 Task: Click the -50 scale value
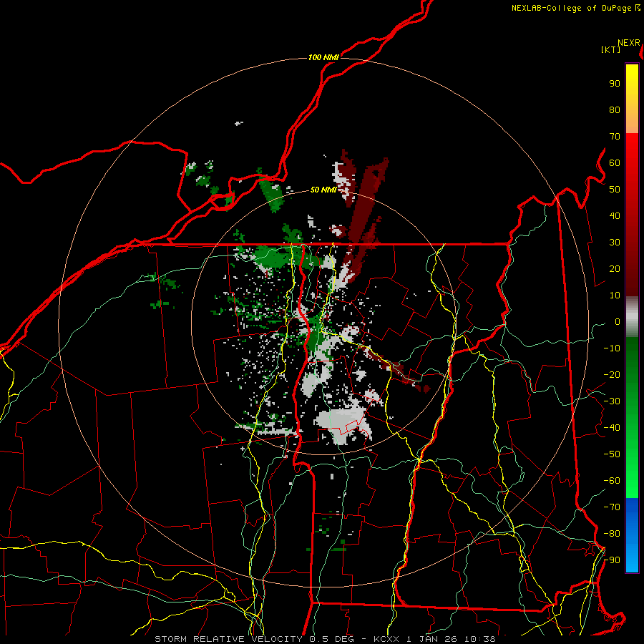(x=612, y=454)
